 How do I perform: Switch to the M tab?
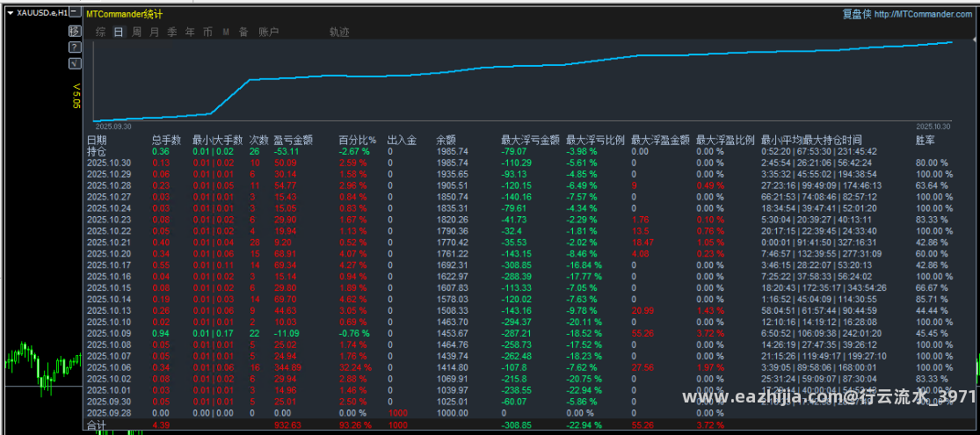click(226, 33)
